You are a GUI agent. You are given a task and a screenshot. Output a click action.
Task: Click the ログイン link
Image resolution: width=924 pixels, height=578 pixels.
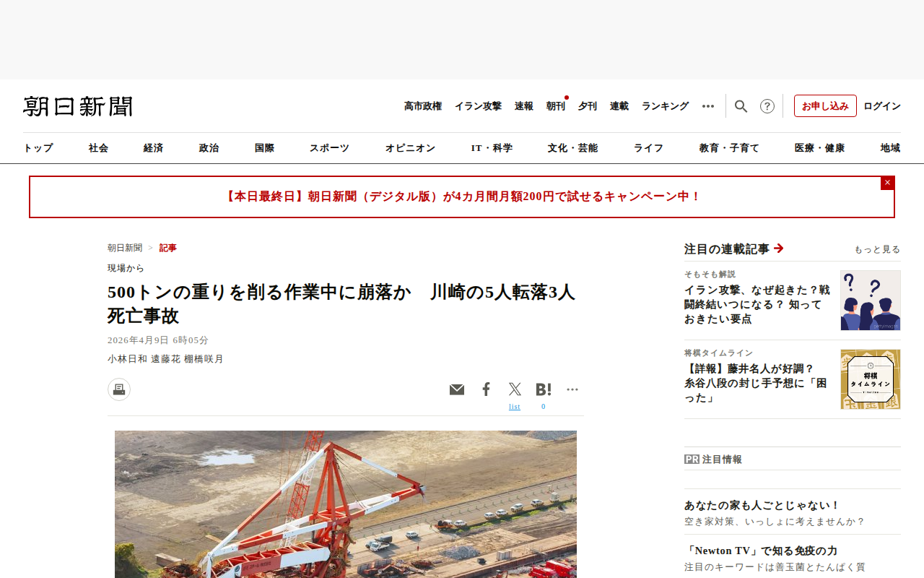(882, 106)
